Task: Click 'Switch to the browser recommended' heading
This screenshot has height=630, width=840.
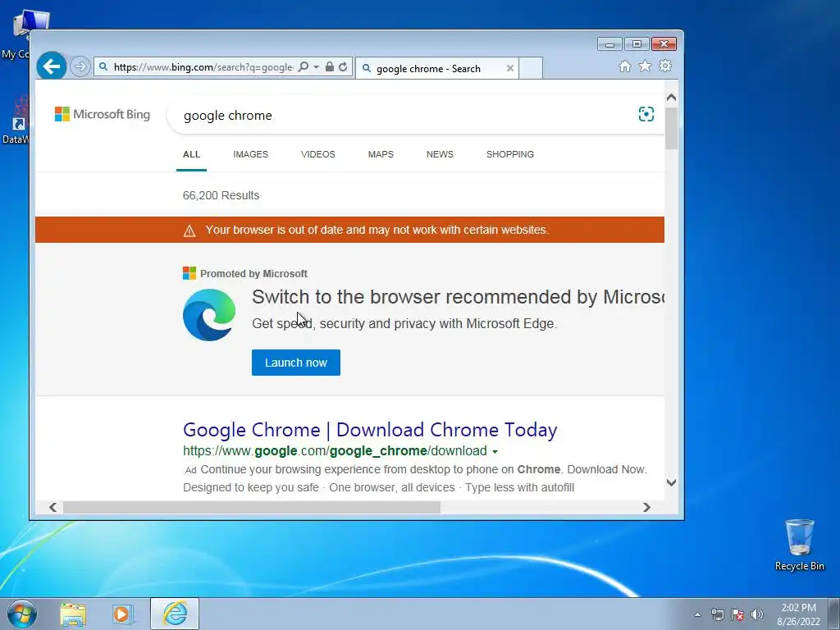Action: click(x=458, y=297)
